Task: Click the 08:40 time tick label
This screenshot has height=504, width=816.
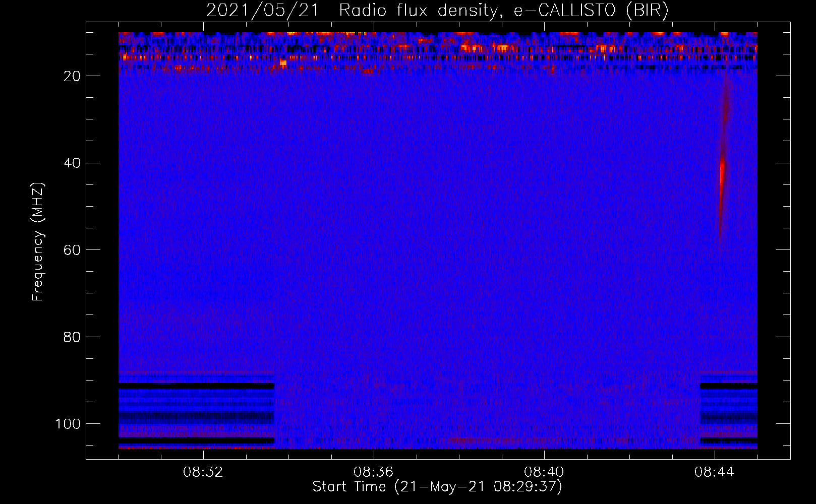Action: coord(544,472)
